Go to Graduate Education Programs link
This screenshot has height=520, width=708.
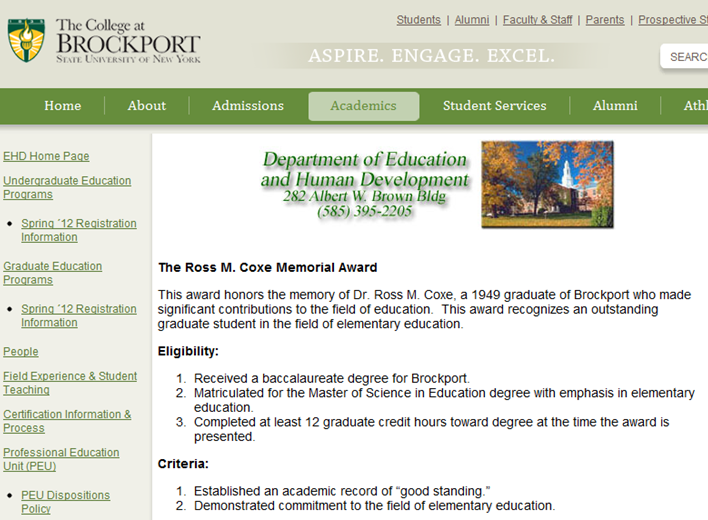pos(52,273)
